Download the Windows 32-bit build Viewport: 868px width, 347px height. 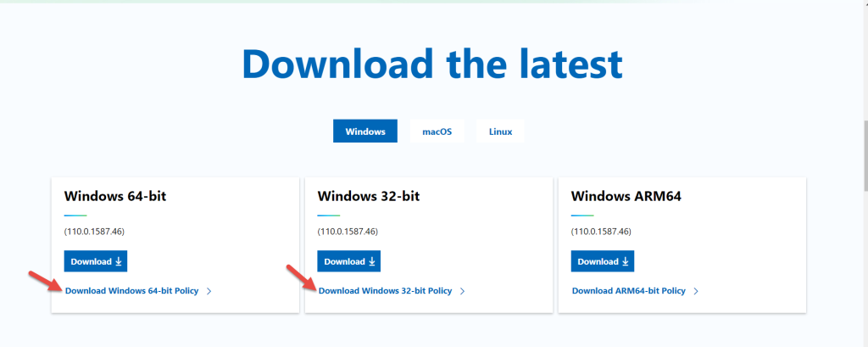pyautogui.click(x=349, y=261)
